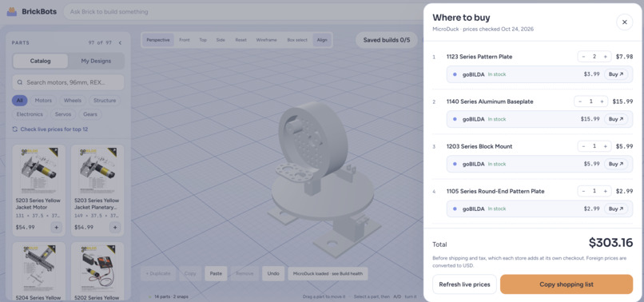Select the All parts filter chip
Viewport: 644px width, 302px height.
tap(20, 100)
